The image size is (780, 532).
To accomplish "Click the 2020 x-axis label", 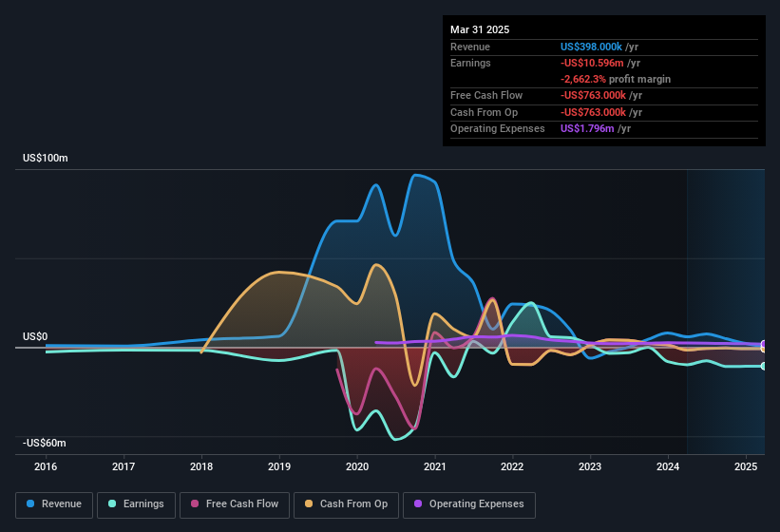I will pyautogui.click(x=357, y=466).
